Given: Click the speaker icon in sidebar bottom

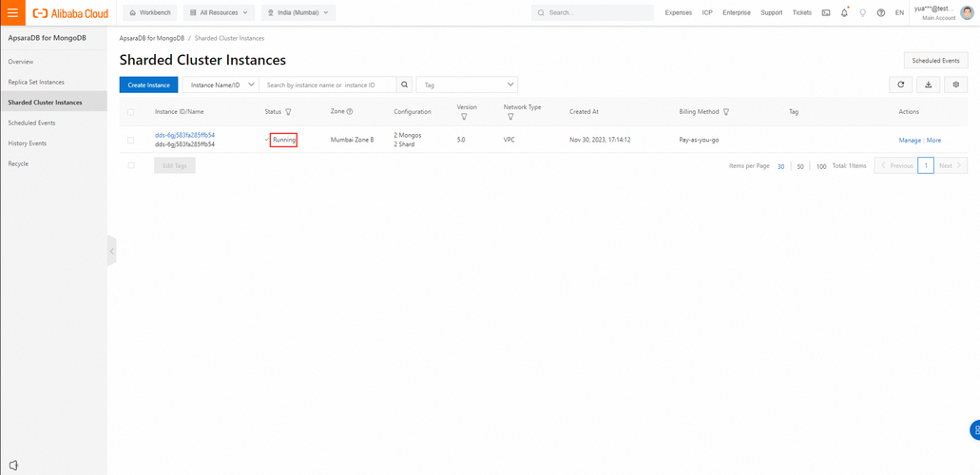Looking at the screenshot, I should pos(13,465).
